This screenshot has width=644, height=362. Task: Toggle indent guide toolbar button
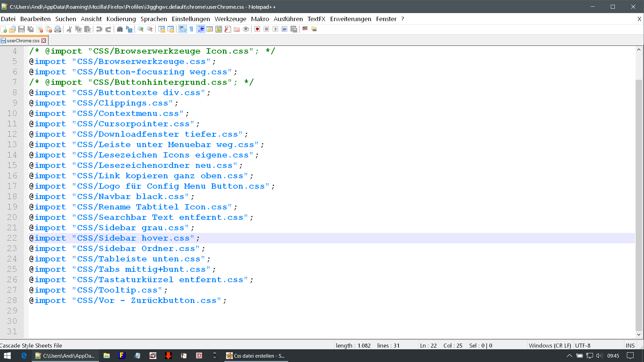coord(201,29)
